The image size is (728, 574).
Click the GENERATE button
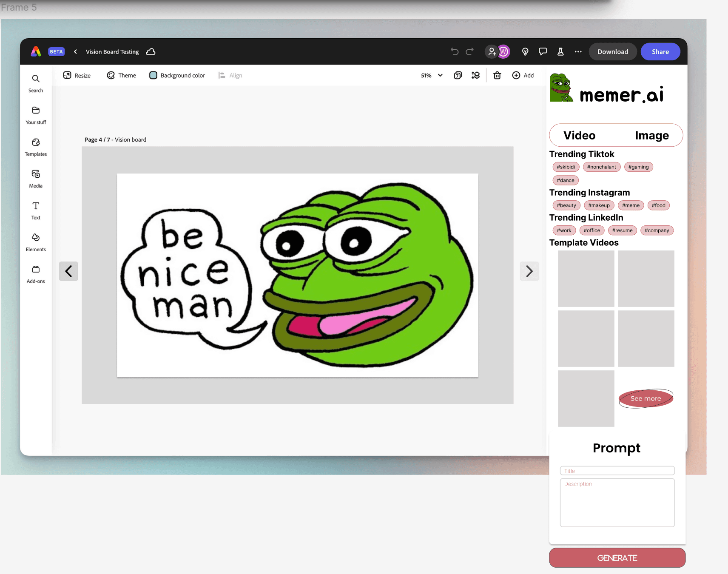pos(617,557)
